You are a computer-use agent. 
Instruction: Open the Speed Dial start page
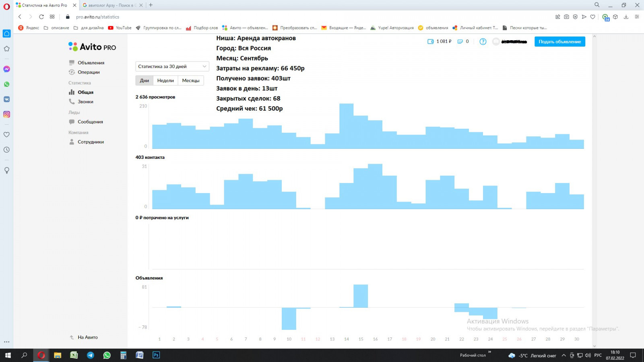pos(52,17)
